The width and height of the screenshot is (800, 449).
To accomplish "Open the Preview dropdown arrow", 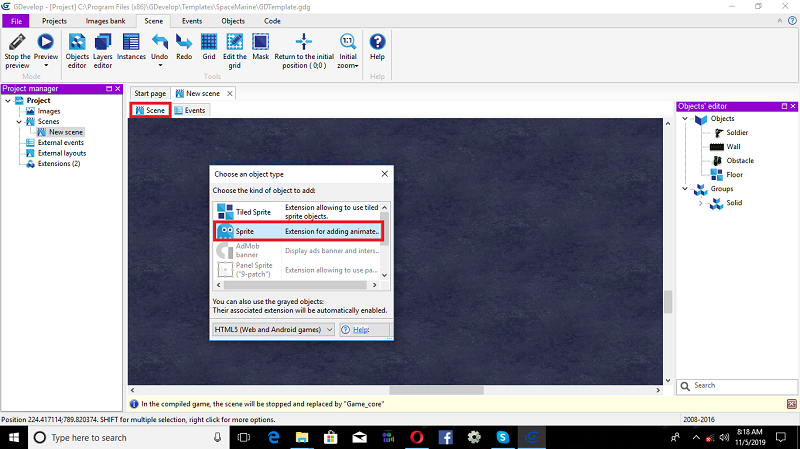I will pos(46,65).
